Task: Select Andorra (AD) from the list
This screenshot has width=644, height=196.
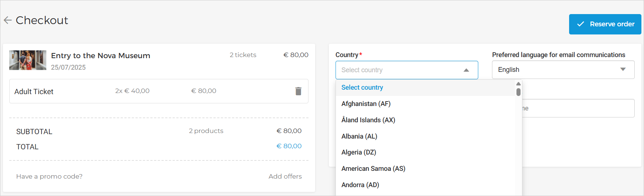Action: (x=360, y=185)
